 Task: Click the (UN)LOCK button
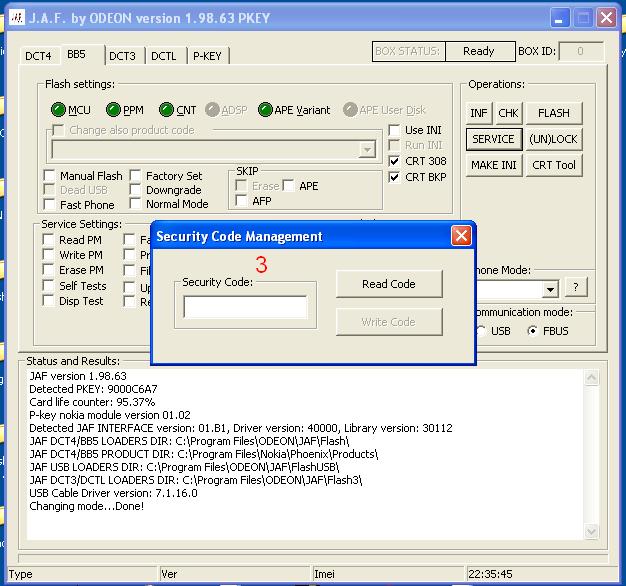[x=554, y=139]
